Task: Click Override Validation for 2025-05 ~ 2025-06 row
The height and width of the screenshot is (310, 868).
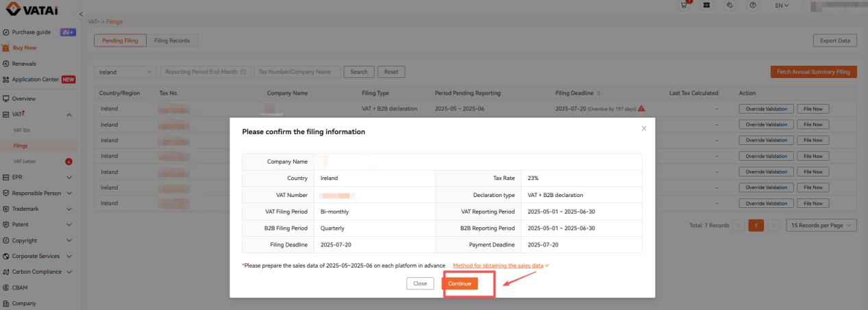Action: [767, 108]
